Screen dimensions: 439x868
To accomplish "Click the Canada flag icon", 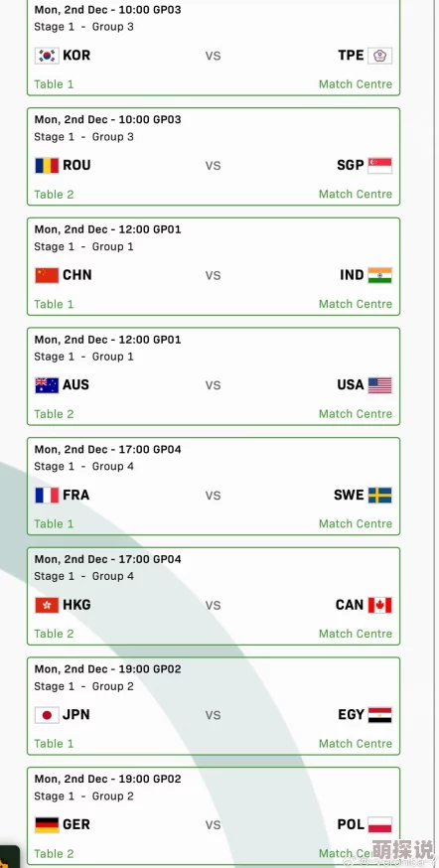I will coord(379,605).
